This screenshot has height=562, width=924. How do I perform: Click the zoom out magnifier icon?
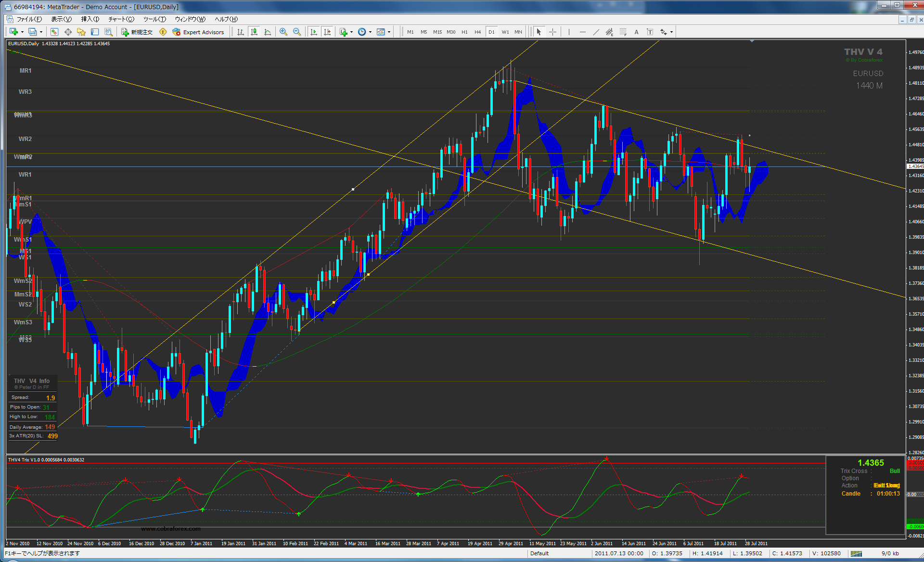tap(297, 32)
